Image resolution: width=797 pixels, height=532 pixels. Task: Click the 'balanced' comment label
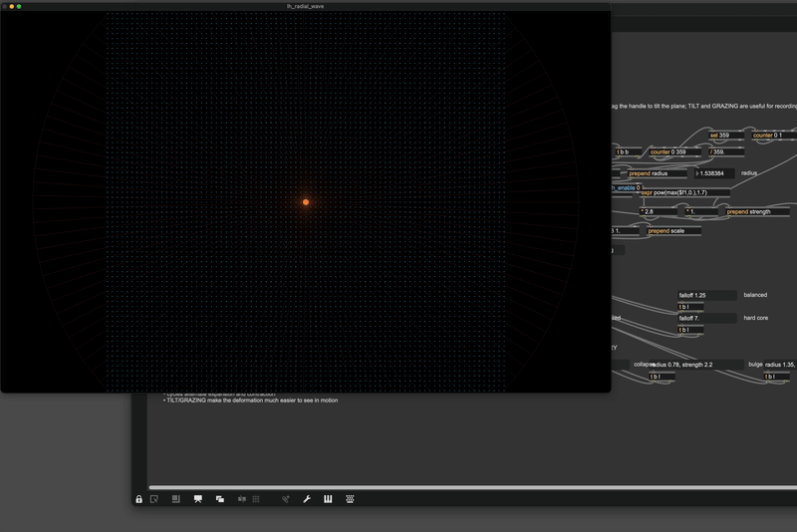pyautogui.click(x=755, y=295)
